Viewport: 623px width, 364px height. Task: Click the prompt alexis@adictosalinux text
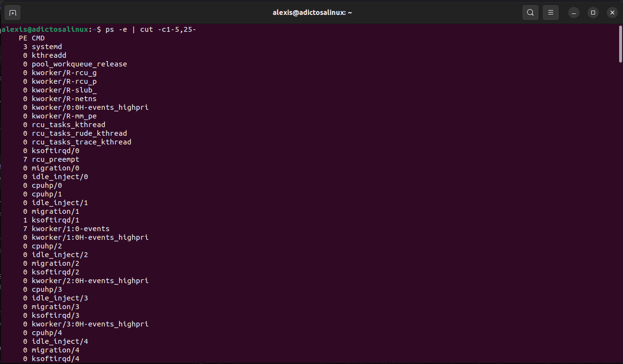45,29
